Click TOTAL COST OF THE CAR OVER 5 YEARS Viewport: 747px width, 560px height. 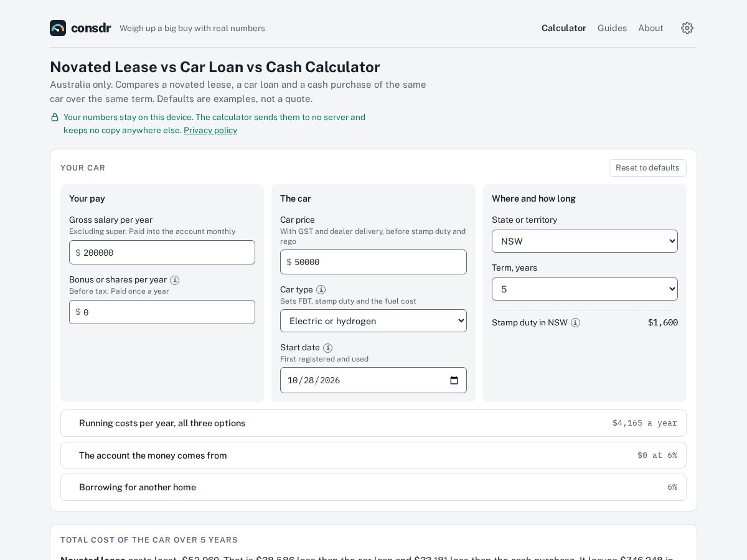[x=149, y=540]
